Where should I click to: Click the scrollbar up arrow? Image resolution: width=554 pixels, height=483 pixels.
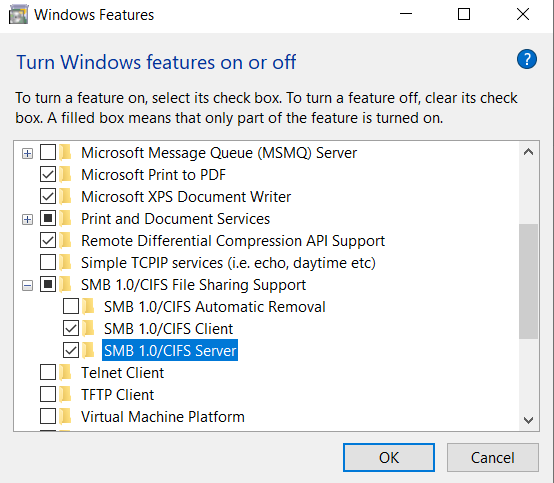[x=529, y=152]
